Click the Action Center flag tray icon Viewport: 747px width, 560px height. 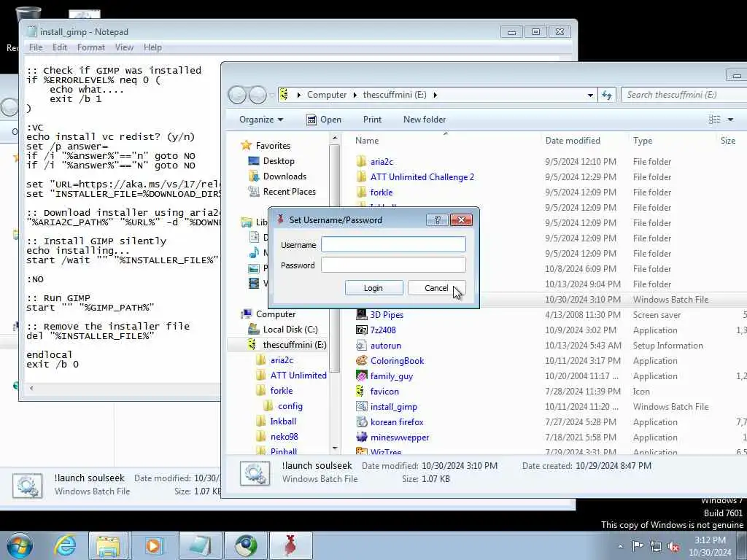click(x=638, y=545)
